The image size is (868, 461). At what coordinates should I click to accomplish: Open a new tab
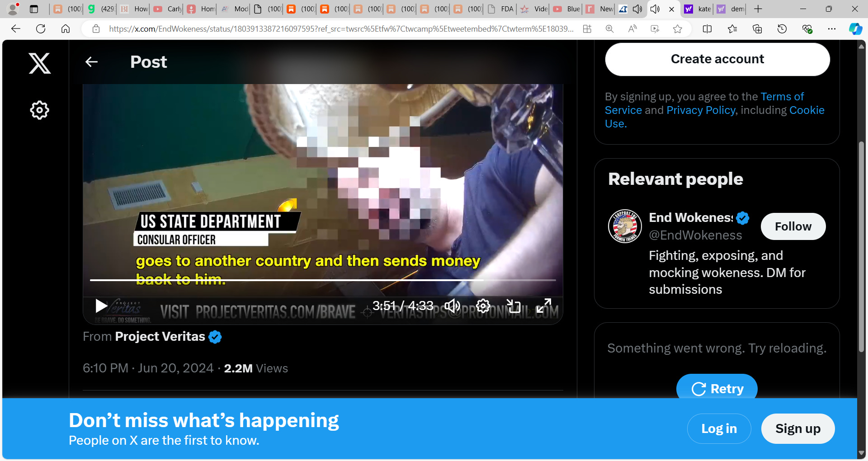(758, 9)
